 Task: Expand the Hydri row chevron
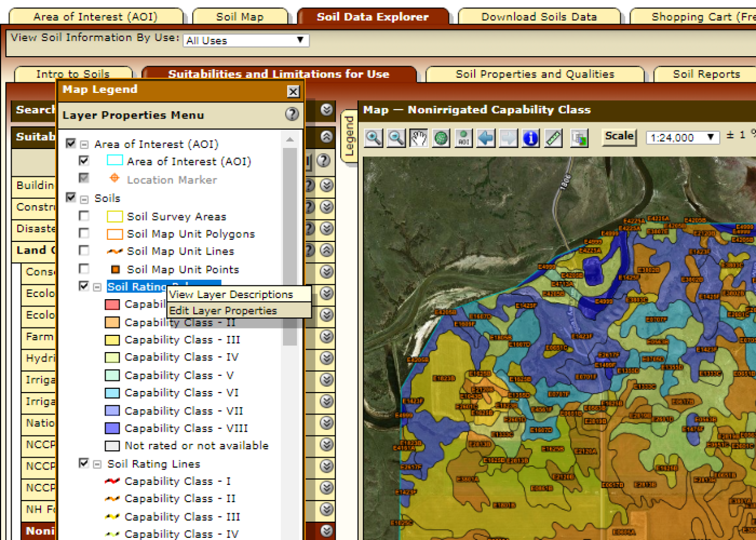pyautogui.click(x=327, y=358)
